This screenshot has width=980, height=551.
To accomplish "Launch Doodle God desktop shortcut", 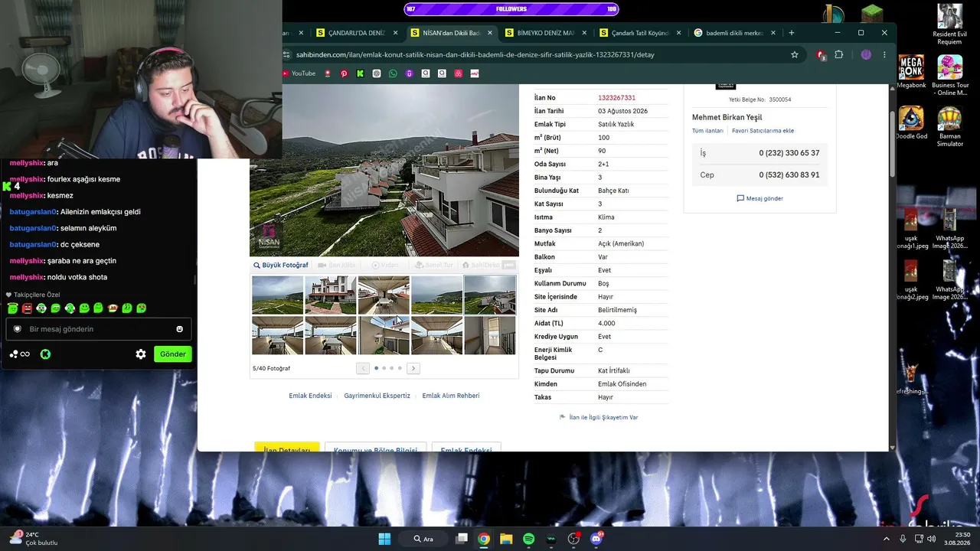I will point(911,123).
